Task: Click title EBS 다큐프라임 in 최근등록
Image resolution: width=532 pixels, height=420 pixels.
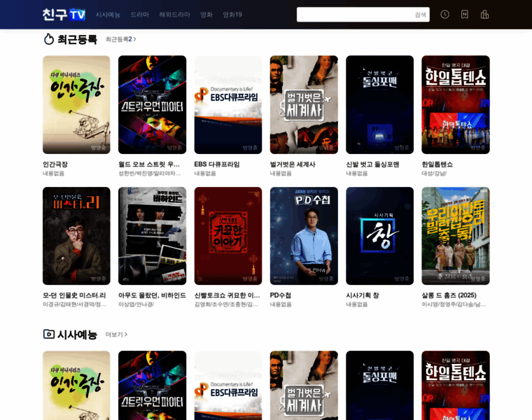Action: coord(217,164)
